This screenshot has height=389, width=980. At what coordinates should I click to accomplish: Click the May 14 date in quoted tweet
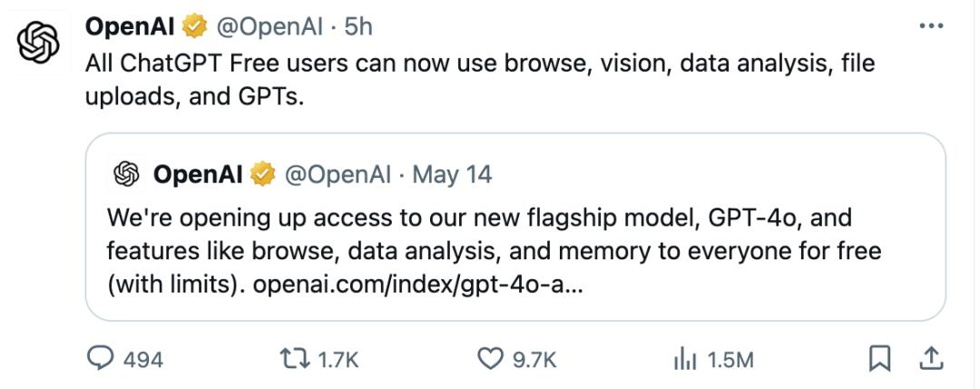point(452,173)
